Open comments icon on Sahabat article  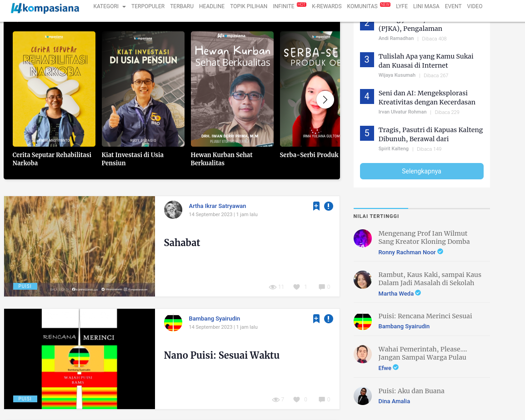322,287
